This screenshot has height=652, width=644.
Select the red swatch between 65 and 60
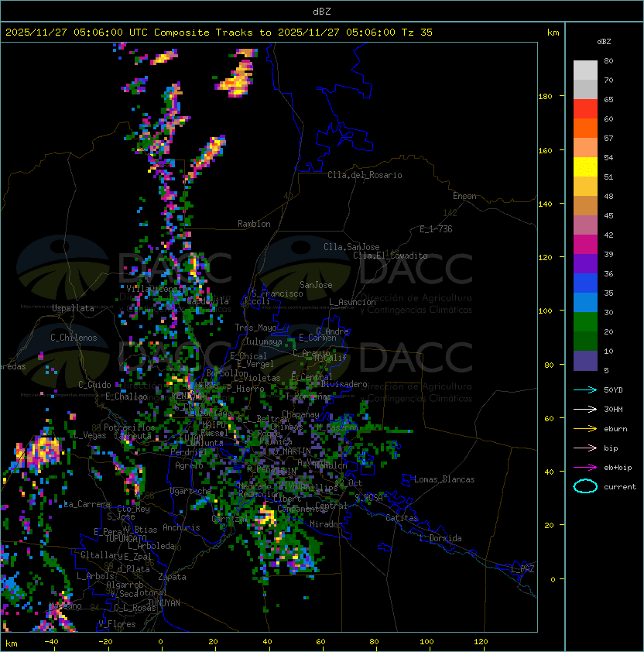[585, 109]
